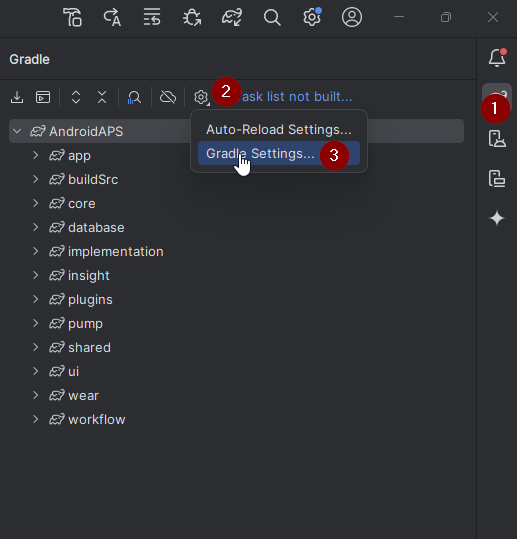Expand the core module
Screen dimensions: 517x539
coord(35,203)
